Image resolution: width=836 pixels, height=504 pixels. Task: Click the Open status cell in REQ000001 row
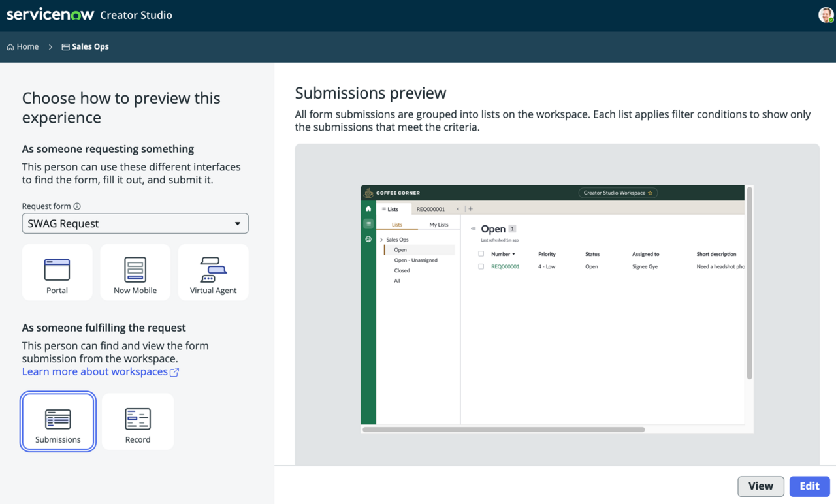[x=592, y=267]
